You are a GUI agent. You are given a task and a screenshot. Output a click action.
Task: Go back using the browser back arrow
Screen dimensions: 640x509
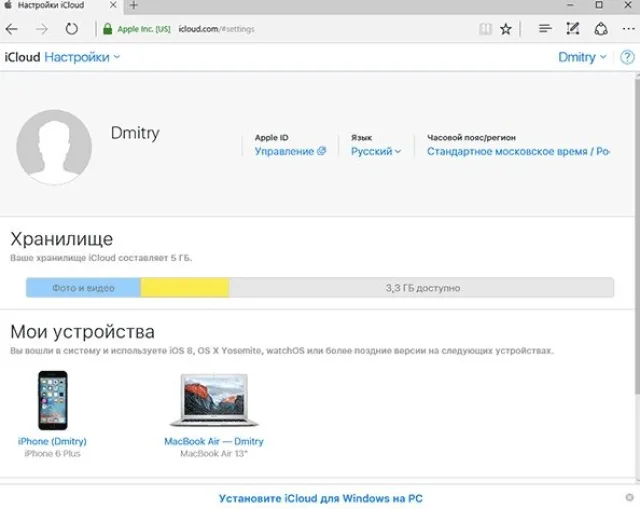click(11, 29)
